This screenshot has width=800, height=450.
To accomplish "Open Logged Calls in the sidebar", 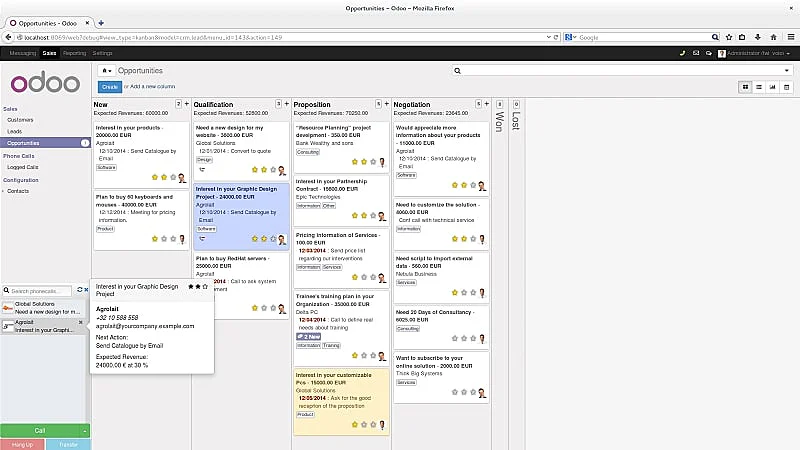I will 22,167.
